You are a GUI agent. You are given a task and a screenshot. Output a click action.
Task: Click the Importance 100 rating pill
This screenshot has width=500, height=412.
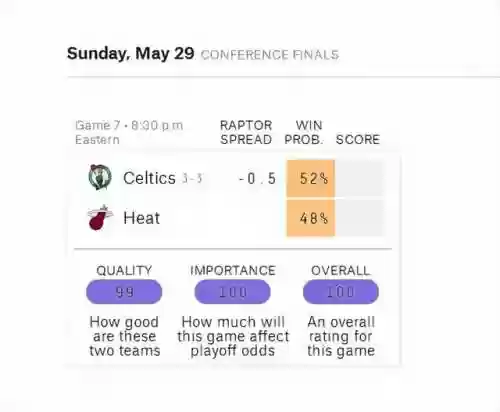(233, 292)
